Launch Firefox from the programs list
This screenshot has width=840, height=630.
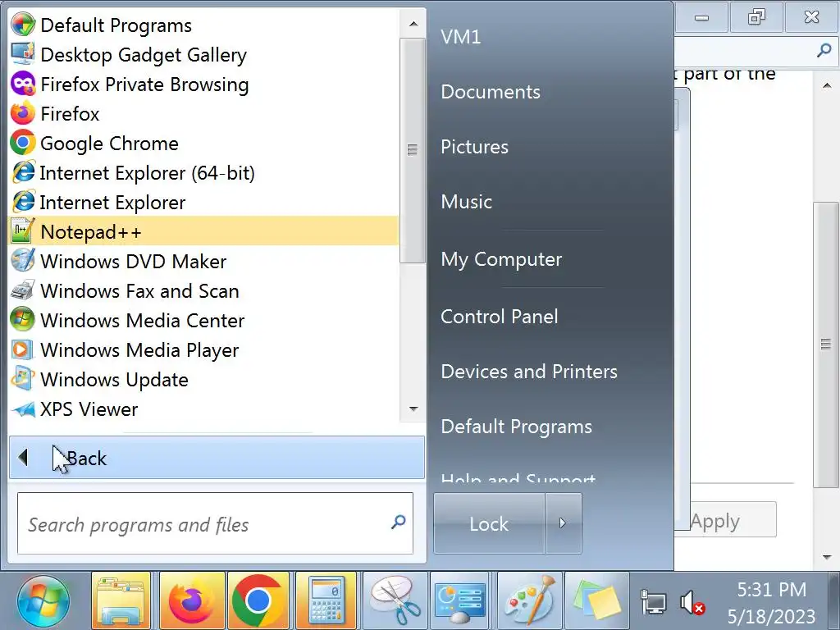tap(22, 113)
